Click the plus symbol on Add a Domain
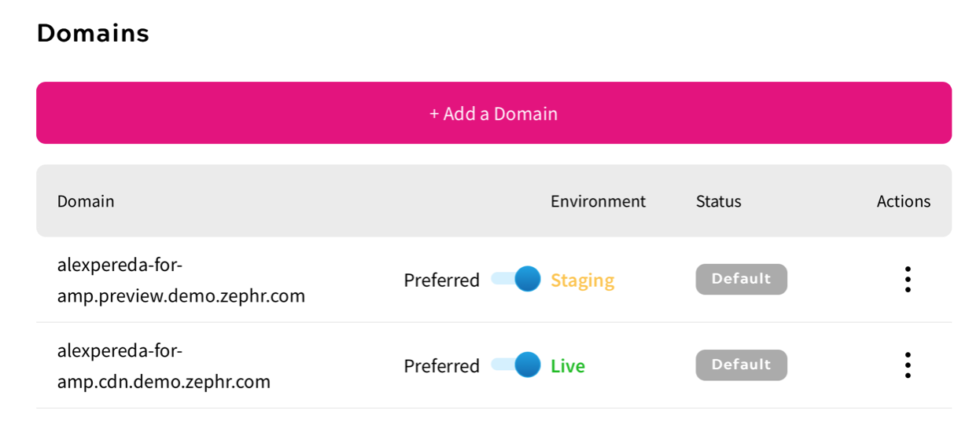The image size is (980, 440). click(x=434, y=114)
